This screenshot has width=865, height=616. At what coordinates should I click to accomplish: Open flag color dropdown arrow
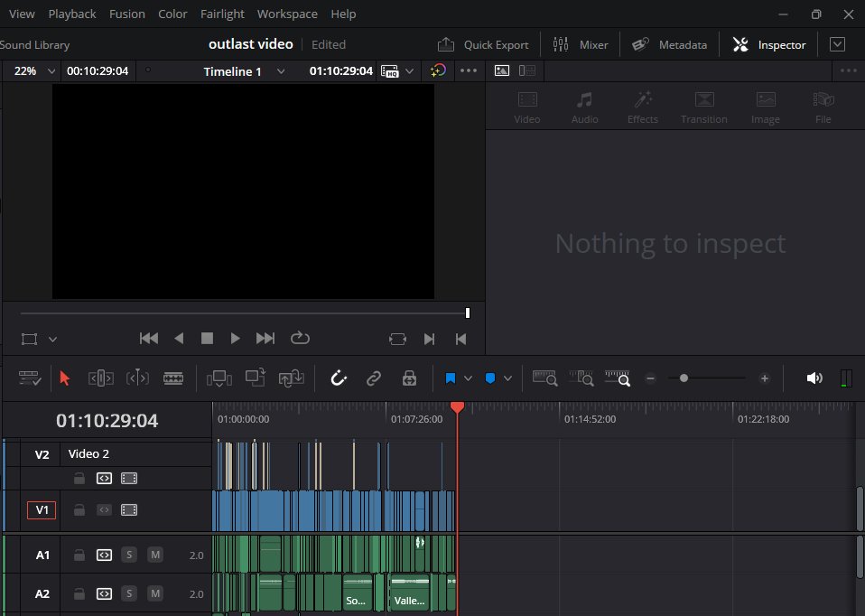(468, 378)
